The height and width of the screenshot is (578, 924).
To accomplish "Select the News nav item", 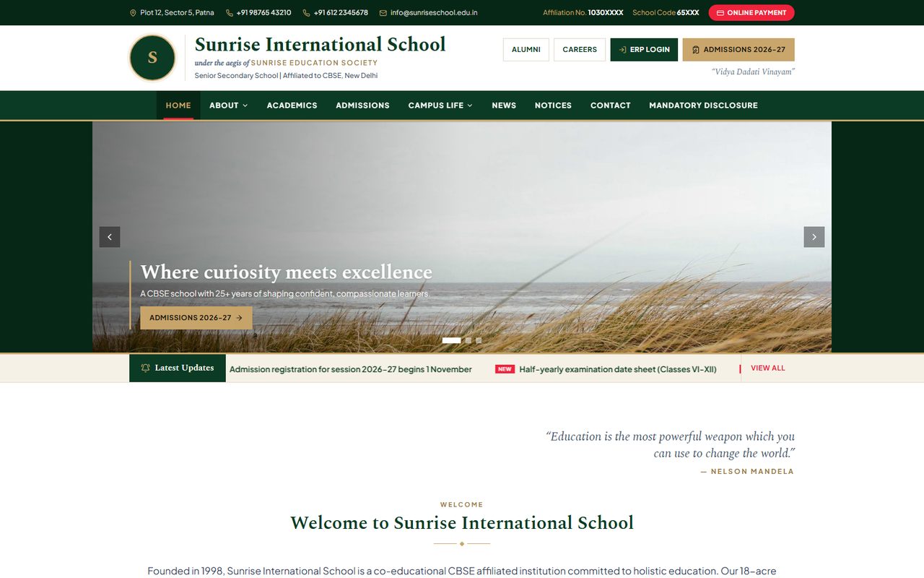I will 504,105.
